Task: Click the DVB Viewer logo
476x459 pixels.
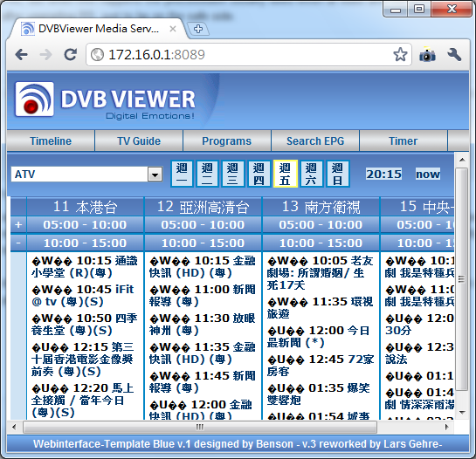Action: [105, 99]
